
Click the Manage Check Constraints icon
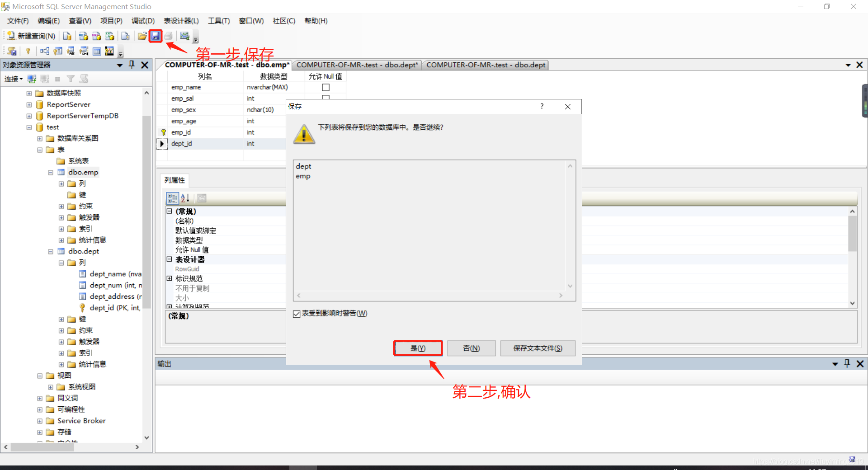point(97,51)
